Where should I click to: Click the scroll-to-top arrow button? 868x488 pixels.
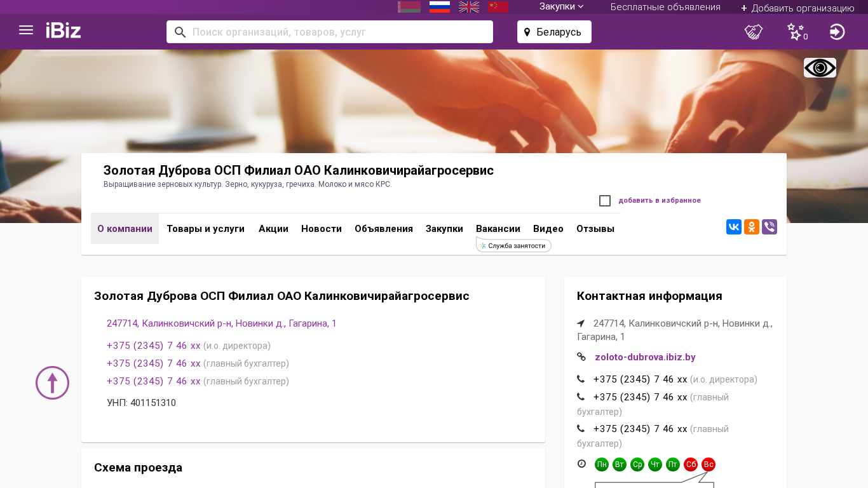52,383
